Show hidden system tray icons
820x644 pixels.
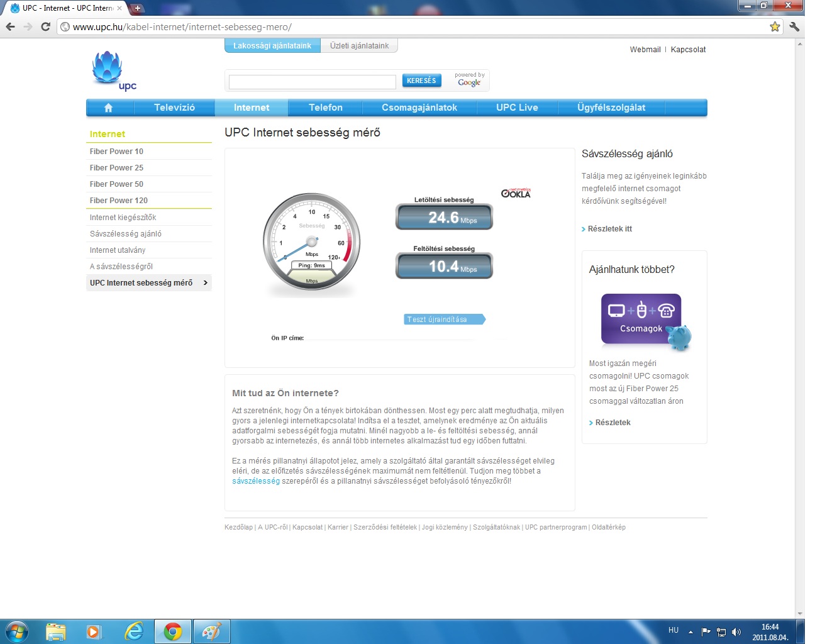click(690, 631)
